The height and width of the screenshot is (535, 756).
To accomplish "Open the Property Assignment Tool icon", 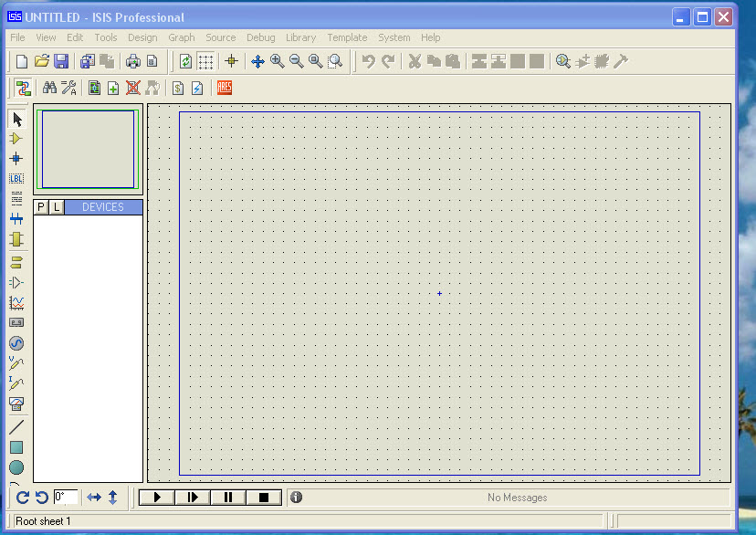I will 69,89.
